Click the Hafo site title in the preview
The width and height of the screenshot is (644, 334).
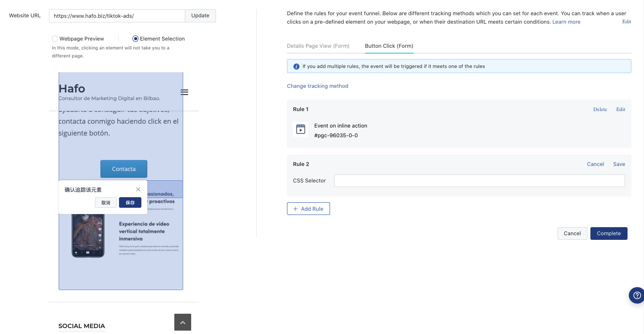pyautogui.click(x=72, y=89)
